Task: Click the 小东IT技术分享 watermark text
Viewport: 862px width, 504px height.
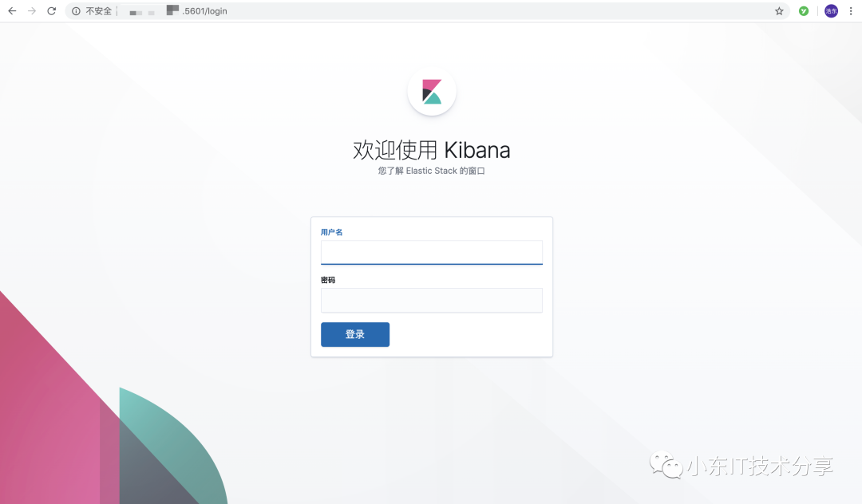Action: coord(761,466)
